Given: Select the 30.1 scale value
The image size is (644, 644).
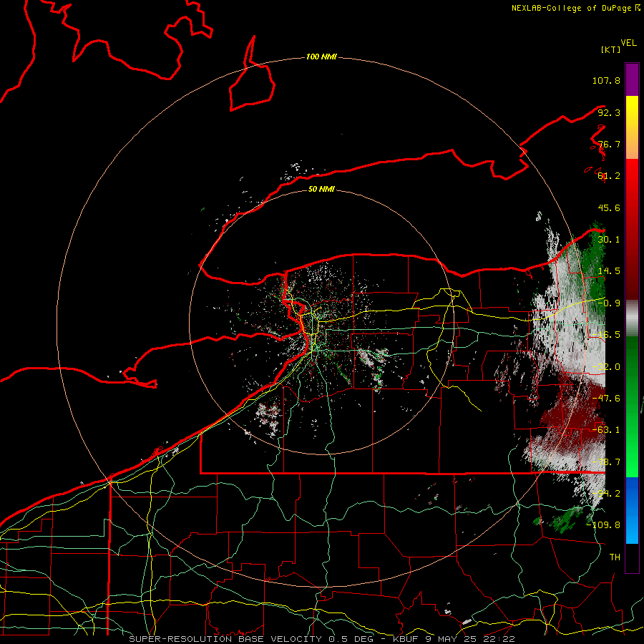Looking at the screenshot, I should [609, 240].
